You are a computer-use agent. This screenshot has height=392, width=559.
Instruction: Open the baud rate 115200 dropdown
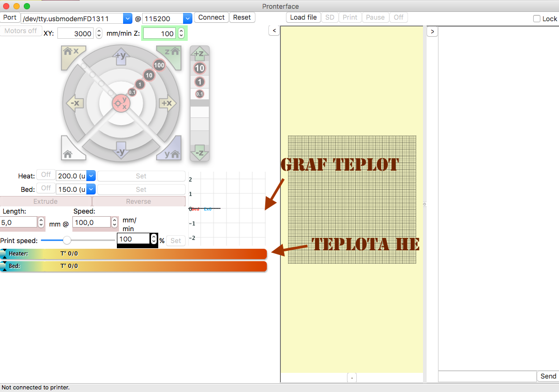(188, 19)
